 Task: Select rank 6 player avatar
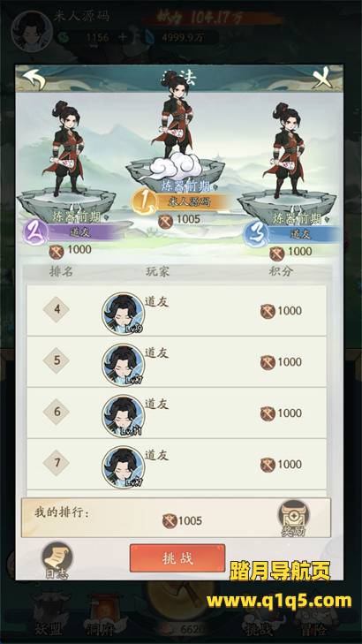[123, 416]
